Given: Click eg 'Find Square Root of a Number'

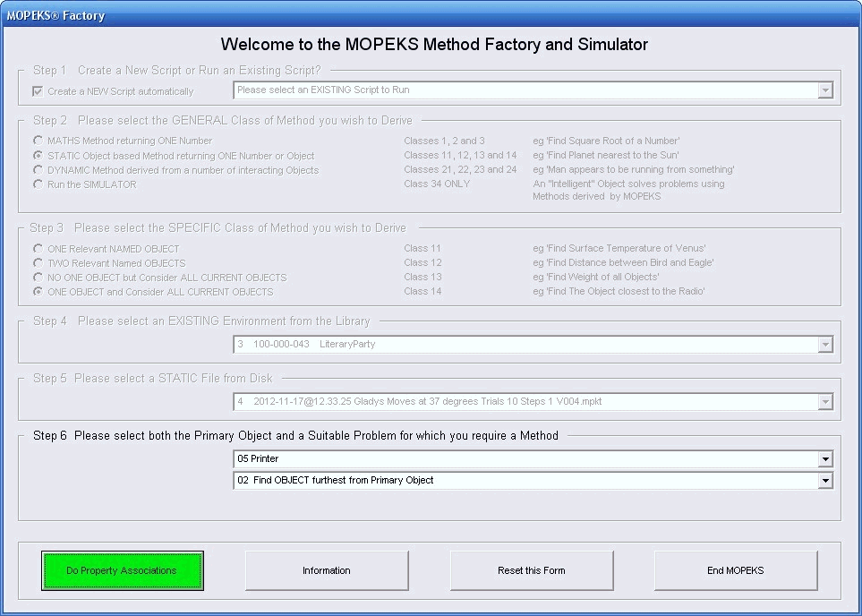Looking at the screenshot, I should pos(606,141).
